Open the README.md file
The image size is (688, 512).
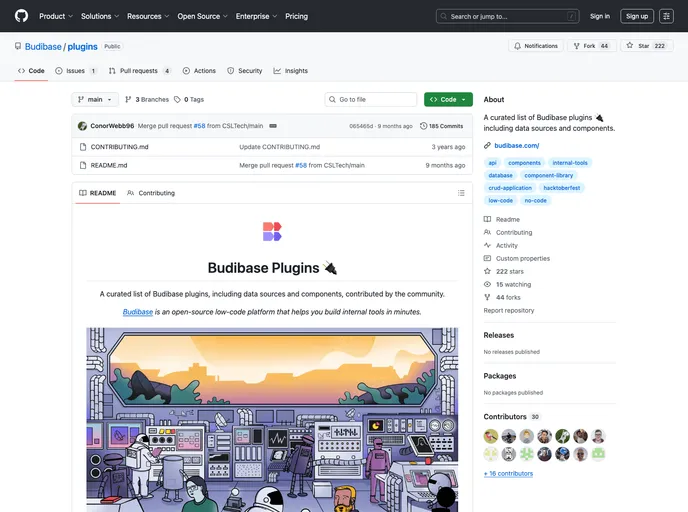109,165
